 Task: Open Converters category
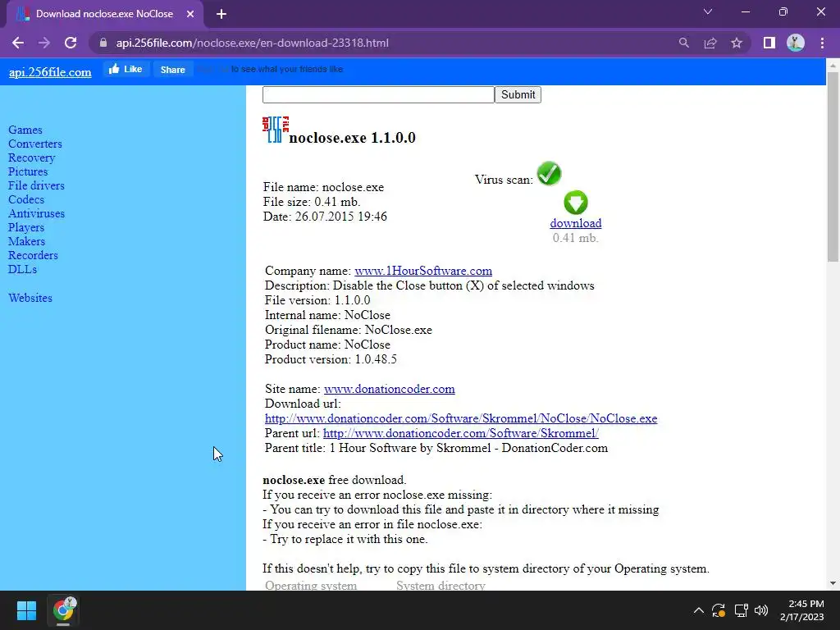click(34, 144)
